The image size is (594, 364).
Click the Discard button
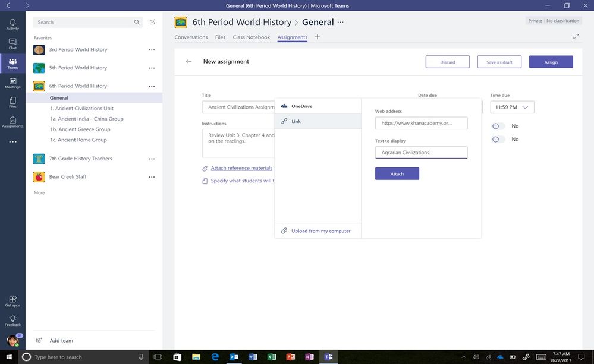click(x=447, y=62)
